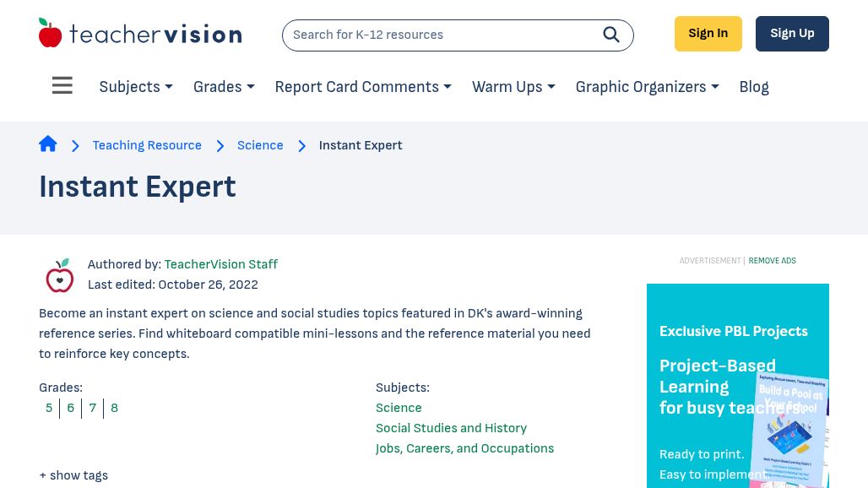Open the hamburger menu icon
The image size is (868, 488).
point(62,86)
